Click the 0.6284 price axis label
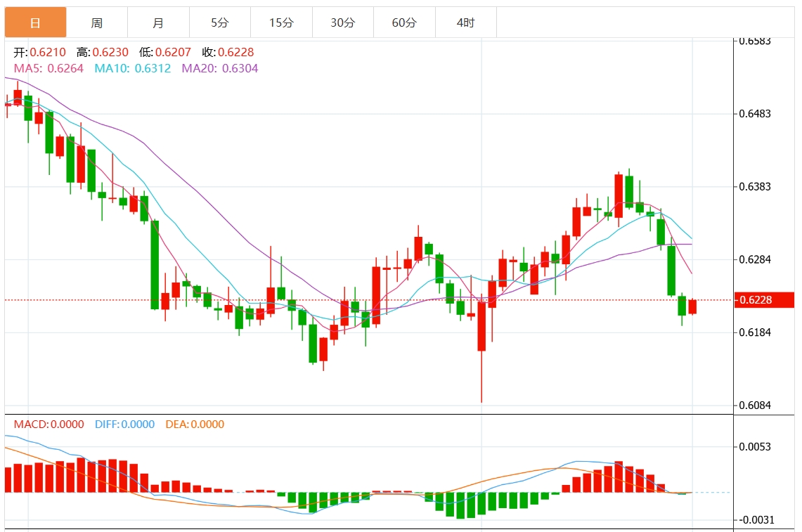The height and width of the screenshot is (532, 802). coord(755,259)
